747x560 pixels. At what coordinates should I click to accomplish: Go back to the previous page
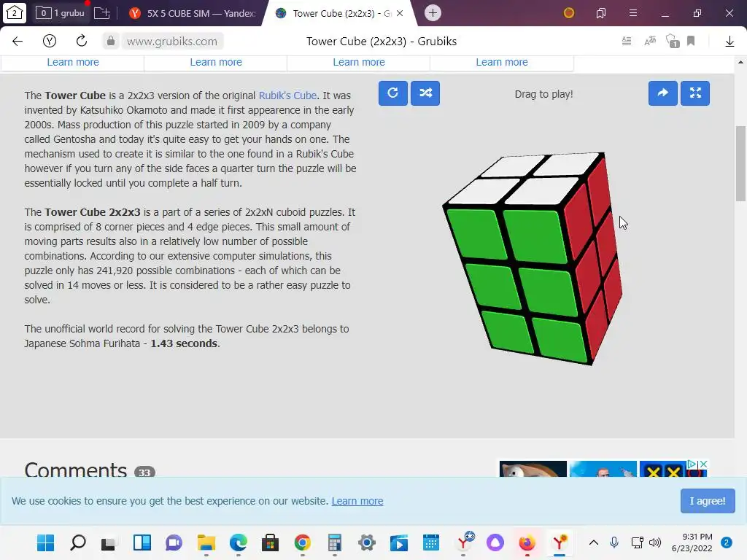click(18, 42)
